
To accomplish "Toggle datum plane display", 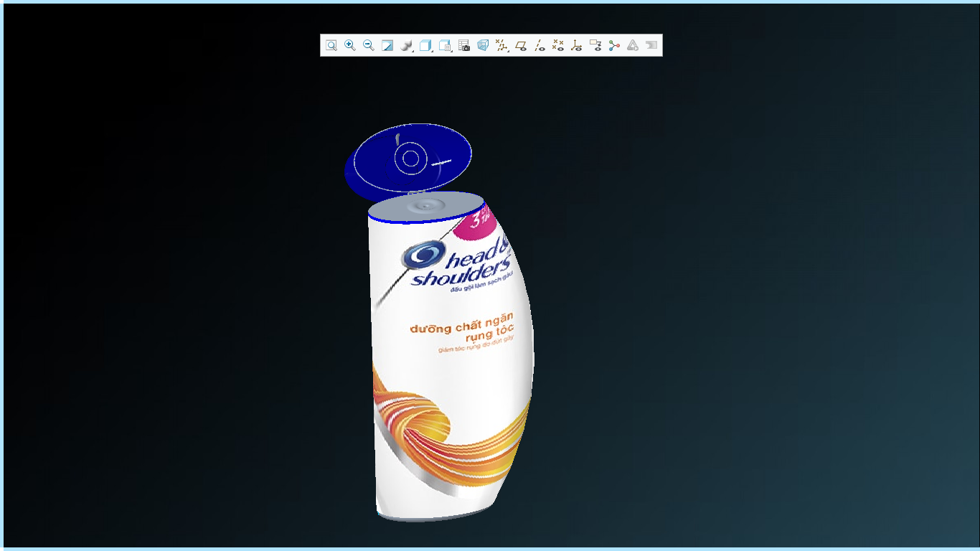I will pos(522,45).
